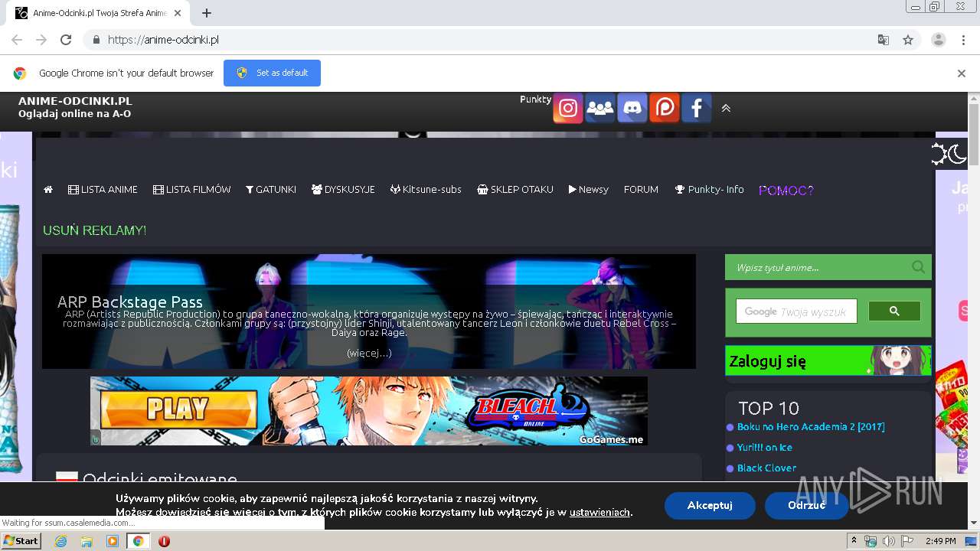Image resolution: width=980 pixels, height=551 pixels.
Task: Click the browser forward arrow
Action: pos(41,40)
